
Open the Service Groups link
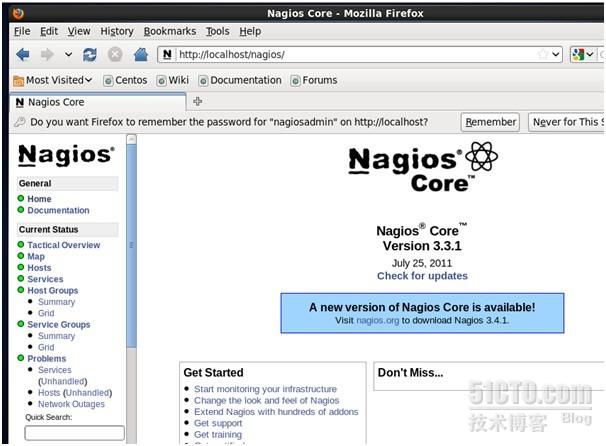pos(59,325)
